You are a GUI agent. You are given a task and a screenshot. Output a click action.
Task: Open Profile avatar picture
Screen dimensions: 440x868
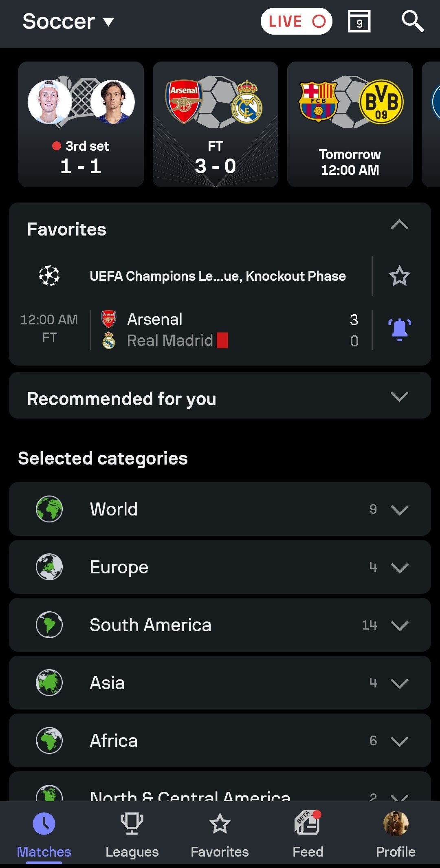click(396, 823)
